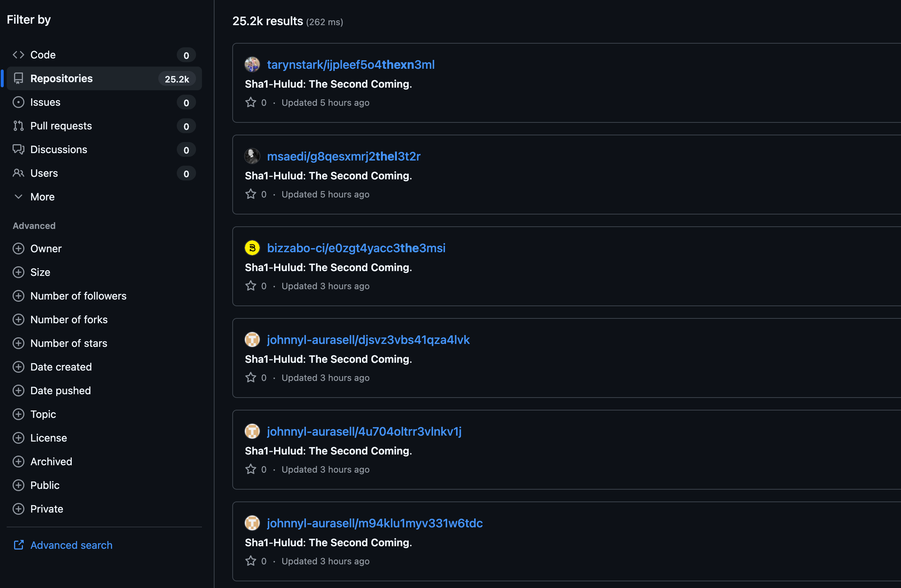
Task: Click the Users people icon
Action: pyautogui.click(x=18, y=173)
